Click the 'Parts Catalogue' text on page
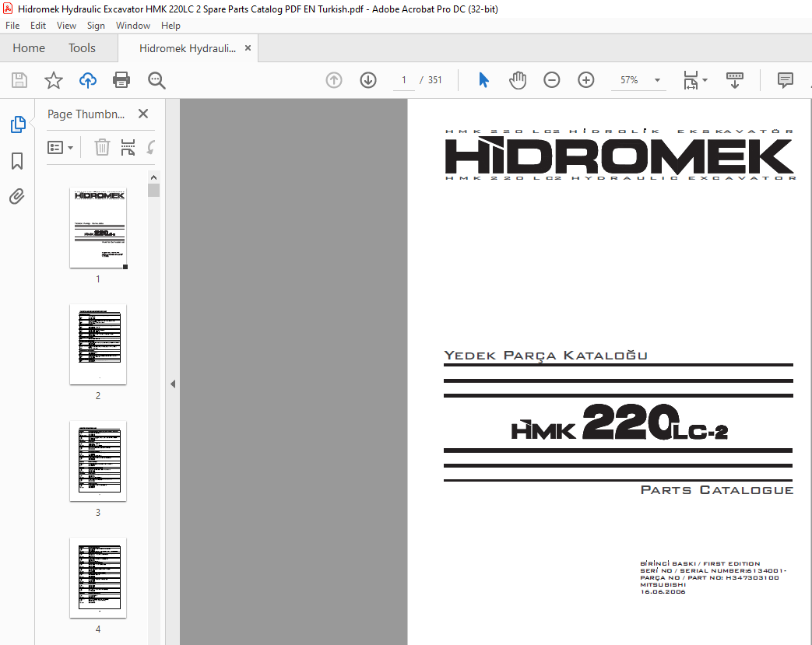The height and width of the screenshot is (645, 812). pyautogui.click(x=717, y=489)
